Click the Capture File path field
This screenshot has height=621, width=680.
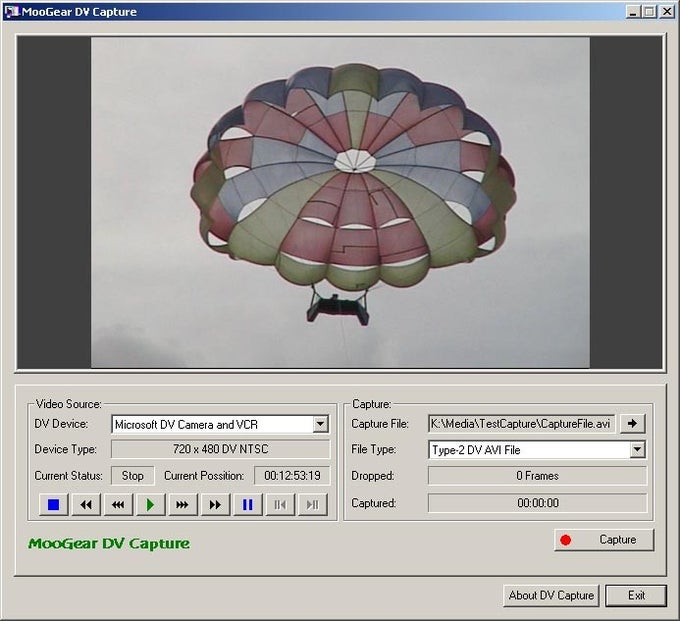[522, 424]
